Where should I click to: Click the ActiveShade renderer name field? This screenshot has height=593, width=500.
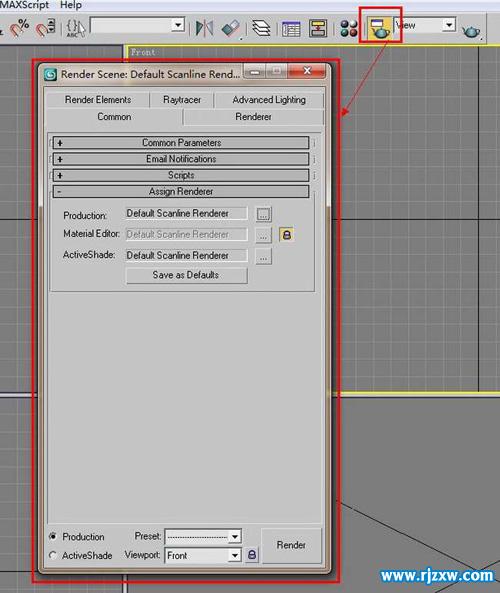click(186, 256)
